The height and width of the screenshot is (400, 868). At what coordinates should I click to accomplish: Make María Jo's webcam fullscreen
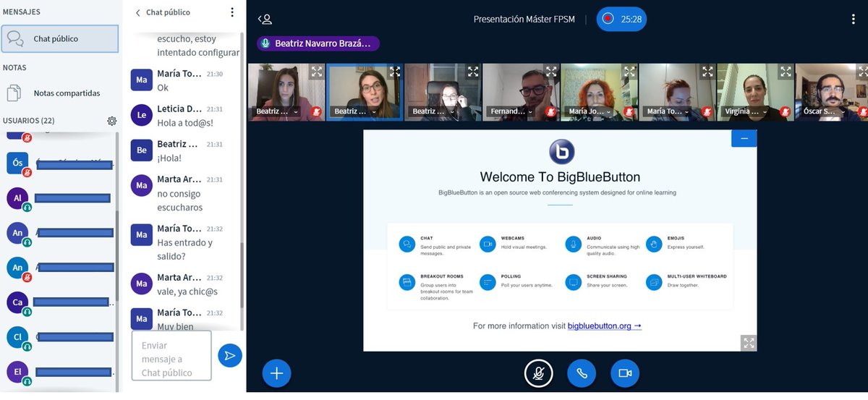click(x=629, y=72)
